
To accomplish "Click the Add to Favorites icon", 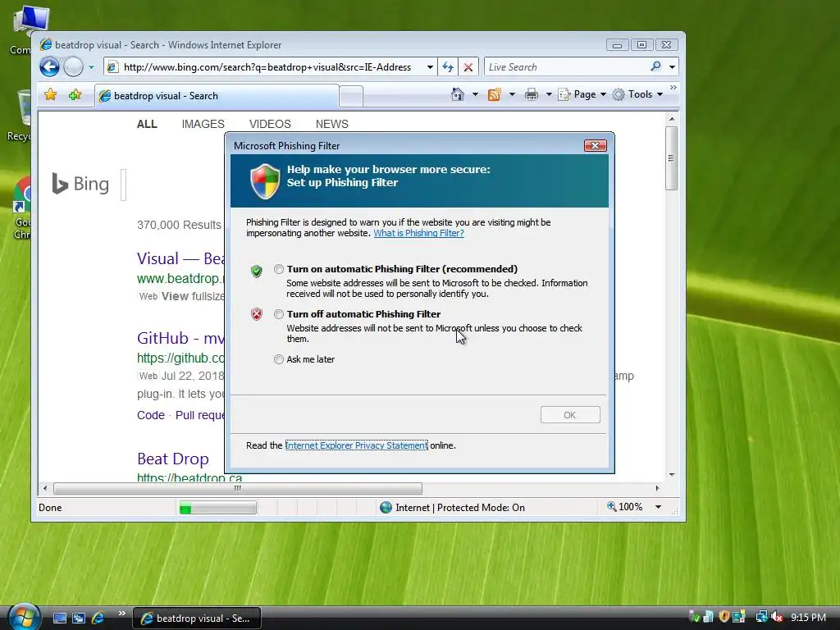I will coord(75,95).
